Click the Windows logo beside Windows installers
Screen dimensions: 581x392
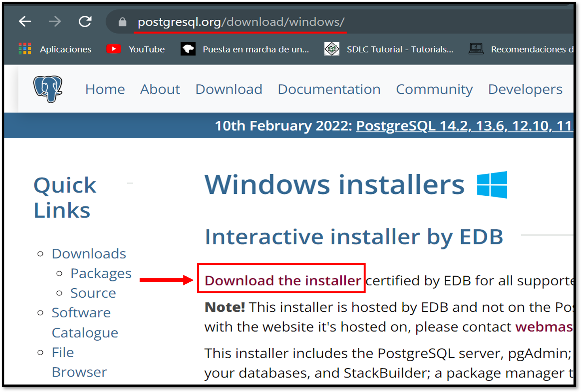pyautogui.click(x=492, y=184)
